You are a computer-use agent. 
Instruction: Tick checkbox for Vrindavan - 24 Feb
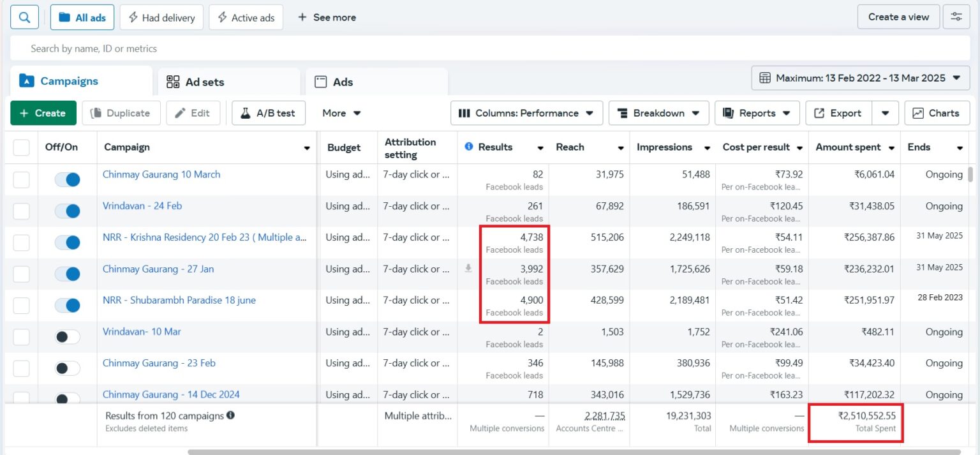22,211
